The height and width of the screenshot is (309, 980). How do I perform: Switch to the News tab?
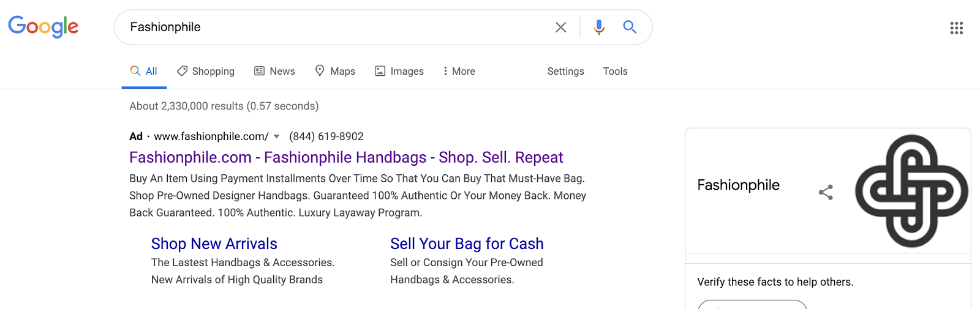tap(274, 71)
